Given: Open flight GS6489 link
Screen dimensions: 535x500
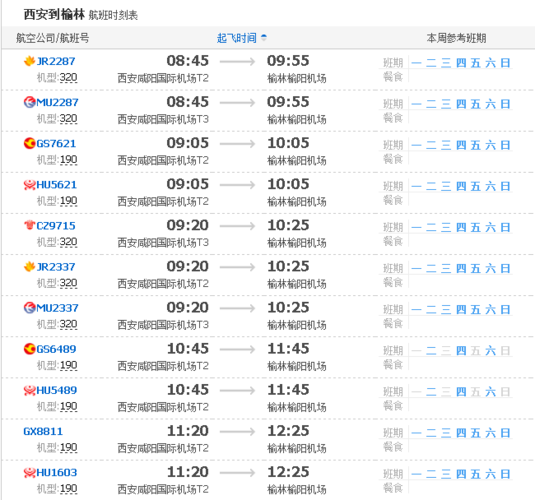Looking at the screenshot, I should coord(56,349).
